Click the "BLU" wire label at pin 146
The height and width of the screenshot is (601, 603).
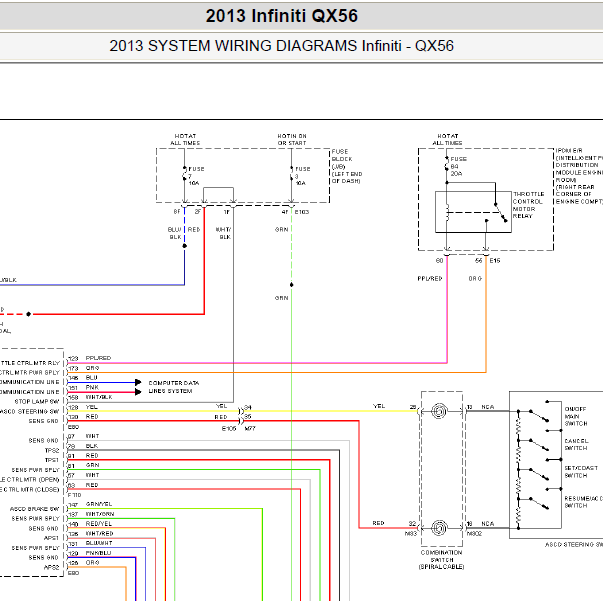click(x=92, y=378)
